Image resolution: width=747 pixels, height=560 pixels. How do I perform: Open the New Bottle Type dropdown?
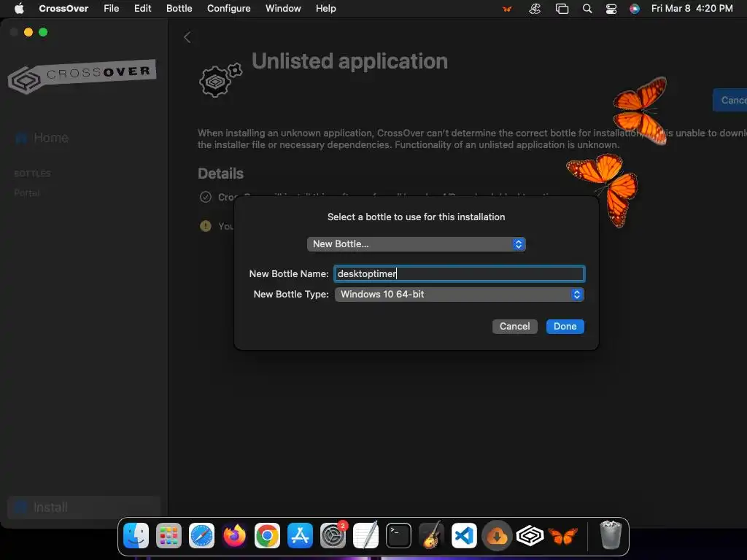point(460,295)
